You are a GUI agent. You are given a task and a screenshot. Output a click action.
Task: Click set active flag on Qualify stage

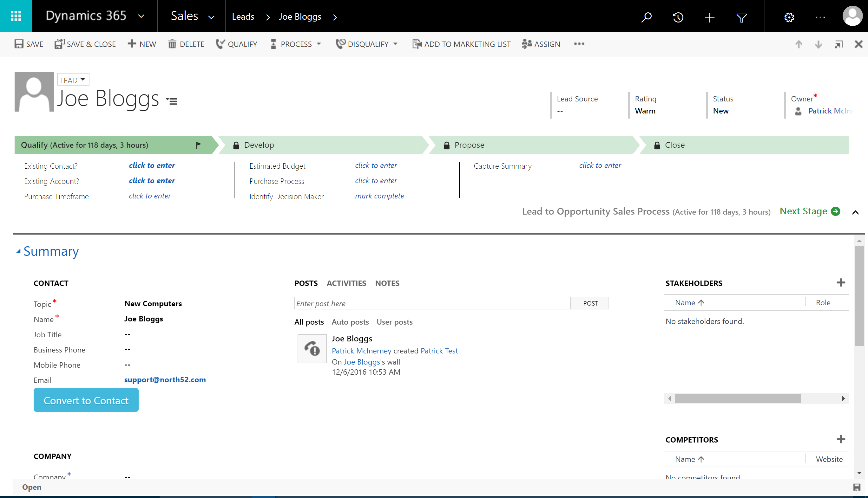(x=199, y=145)
